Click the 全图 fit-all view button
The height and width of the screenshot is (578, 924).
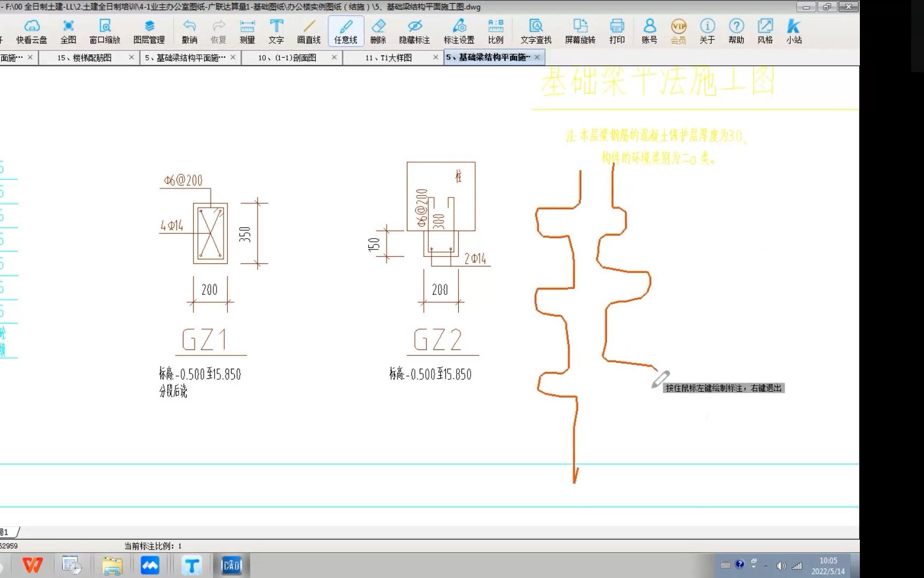(68, 31)
